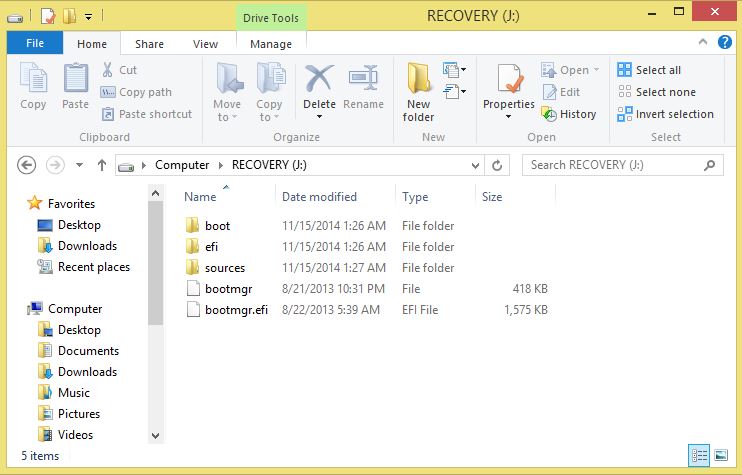Click Select none
Screen dimensions: 742x475
pos(656,92)
